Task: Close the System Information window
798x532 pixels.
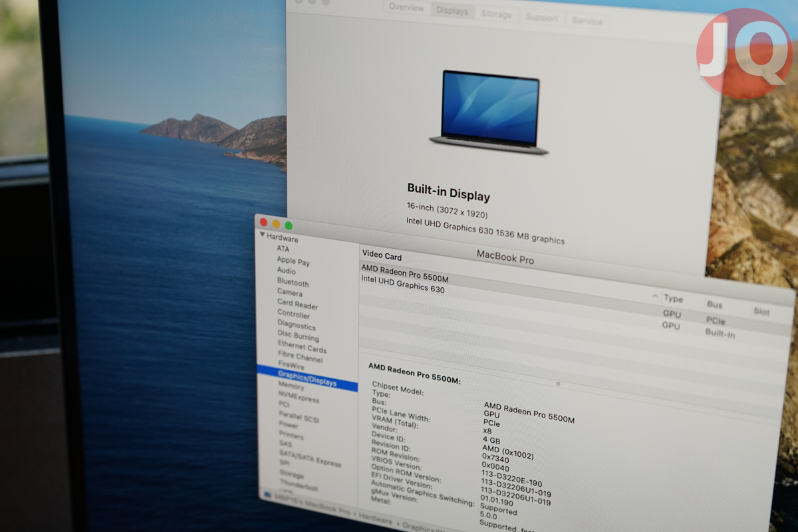Action: 263,222
